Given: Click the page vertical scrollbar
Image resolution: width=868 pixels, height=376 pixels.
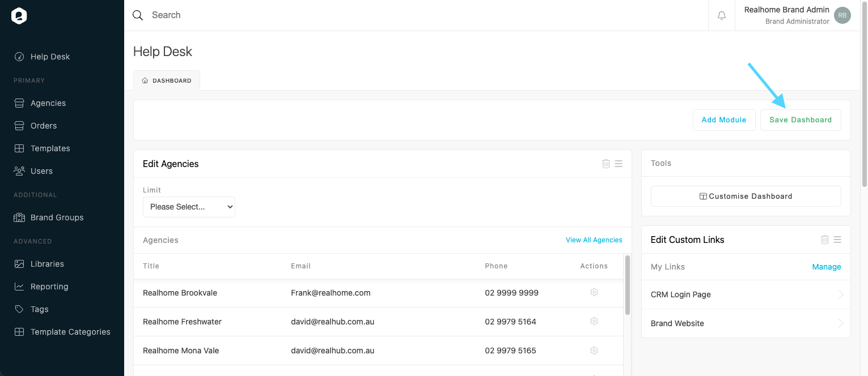Looking at the screenshot, I should 864,93.
